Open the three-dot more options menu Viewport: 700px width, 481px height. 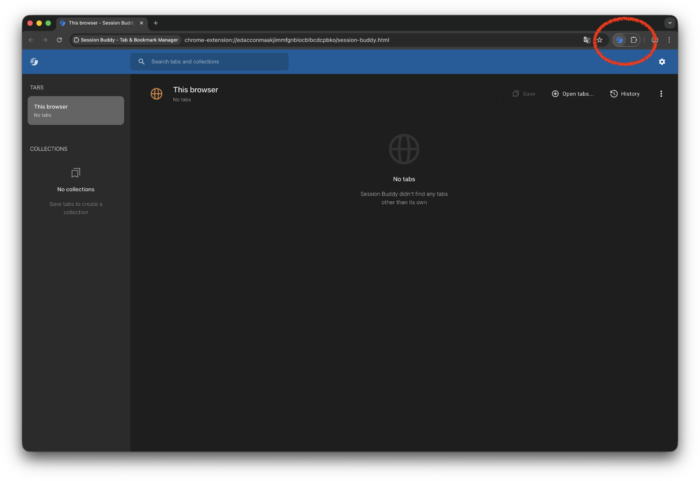[x=661, y=94]
